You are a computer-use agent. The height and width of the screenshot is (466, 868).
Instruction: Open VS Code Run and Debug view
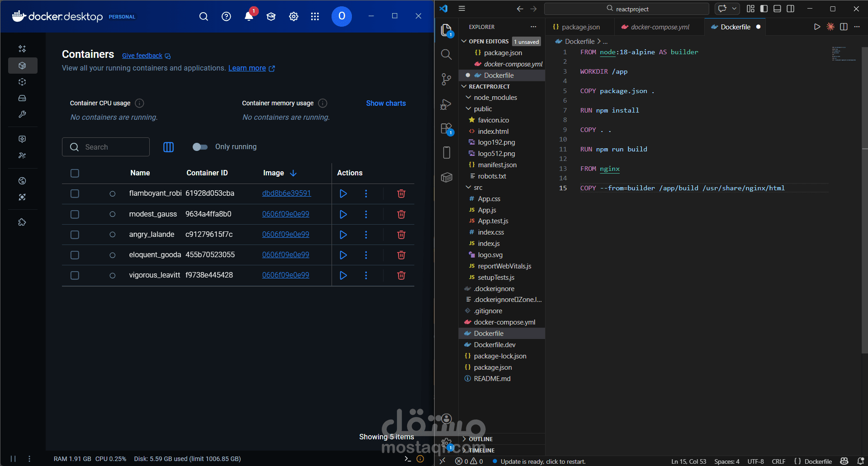(x=446, y=104)
